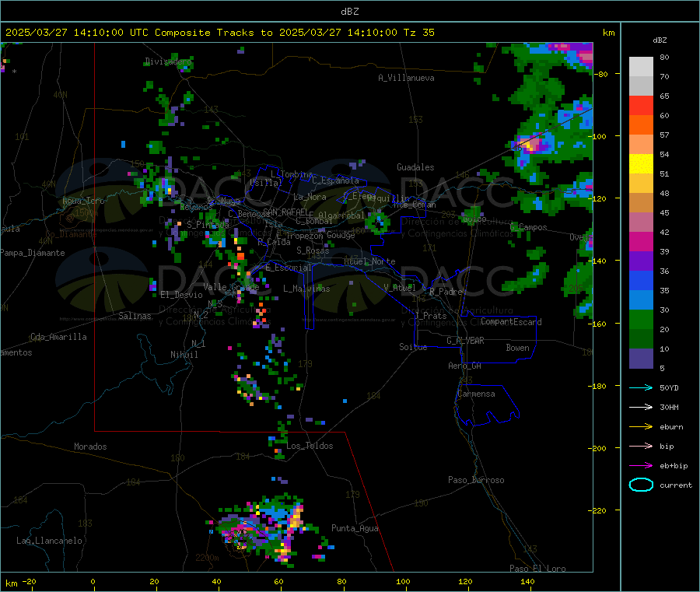Click the -200 km axis tick label

tap(599, 448)
